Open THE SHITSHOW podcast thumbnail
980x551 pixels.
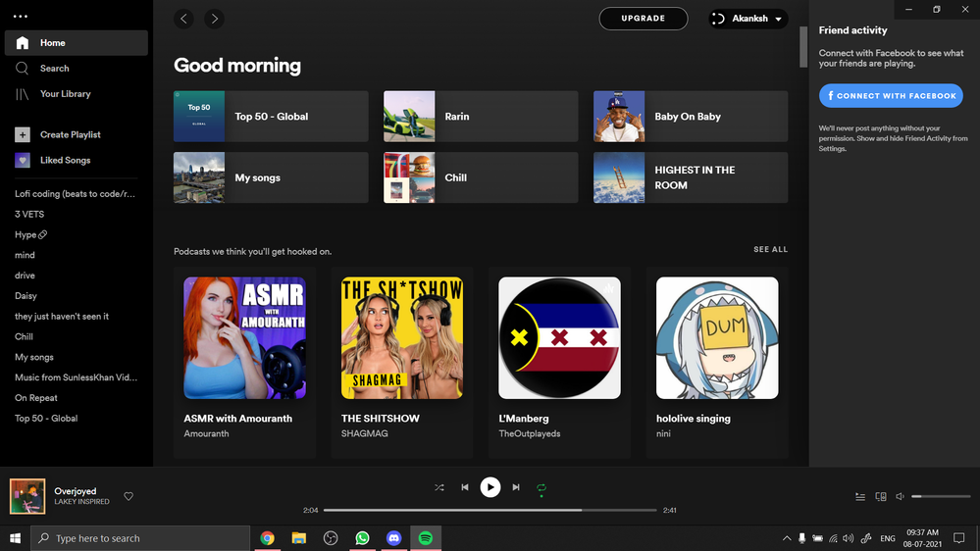pos(402,338)
